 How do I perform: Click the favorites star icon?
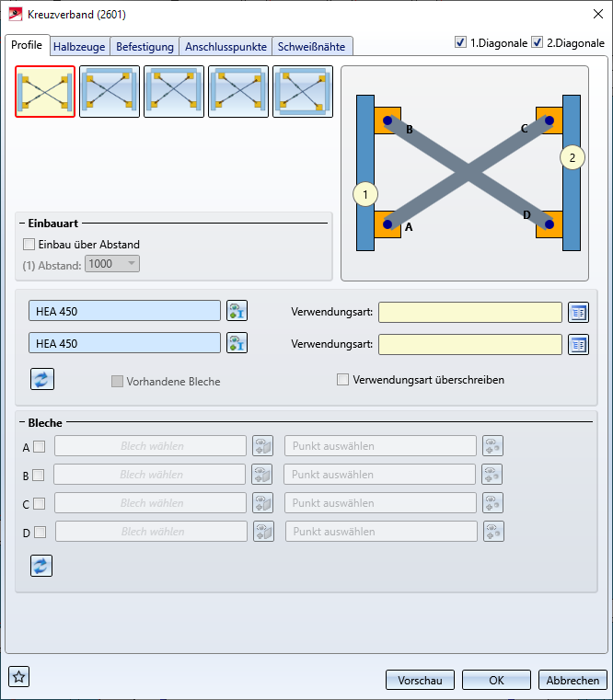pos(18,677)
